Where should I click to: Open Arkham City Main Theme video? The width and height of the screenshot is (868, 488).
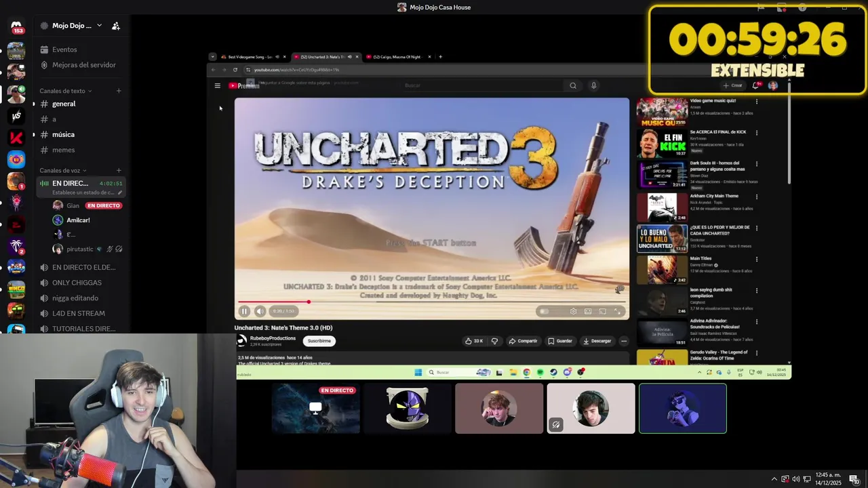point(713,196)
